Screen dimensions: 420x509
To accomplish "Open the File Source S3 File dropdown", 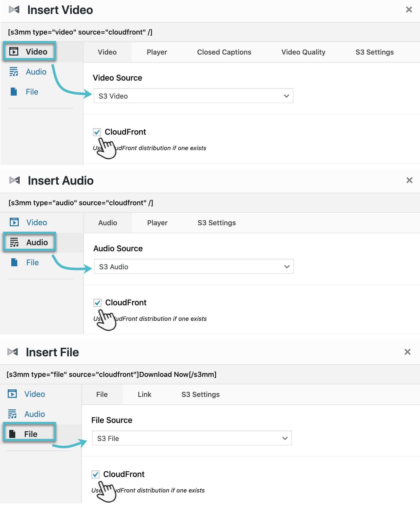I will 192,438.
